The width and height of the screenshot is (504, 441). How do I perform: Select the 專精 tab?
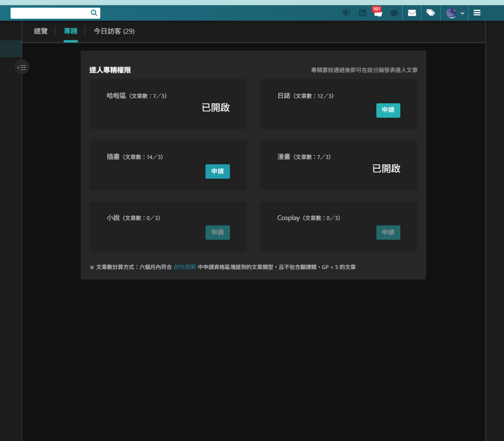click(71, 31)
